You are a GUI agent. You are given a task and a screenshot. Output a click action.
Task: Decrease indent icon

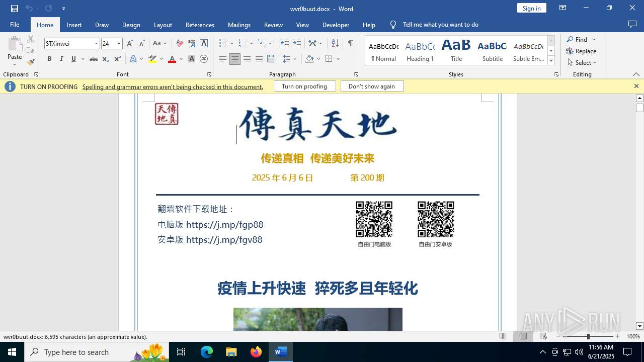pos(285,43)
